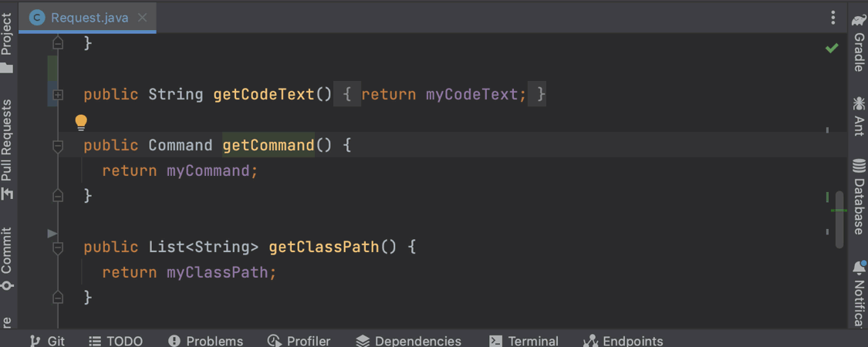Place cursor on highlighted getCommand method name

(268, 146)
